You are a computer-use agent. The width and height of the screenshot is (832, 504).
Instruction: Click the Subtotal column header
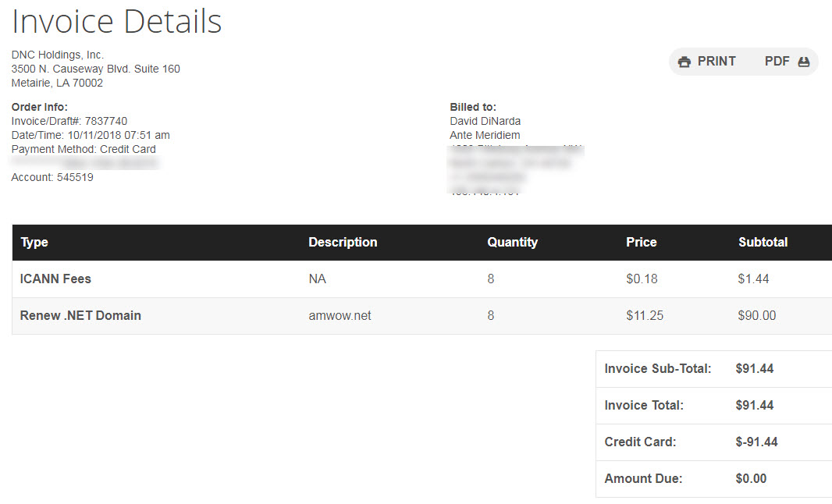(763, 243)
